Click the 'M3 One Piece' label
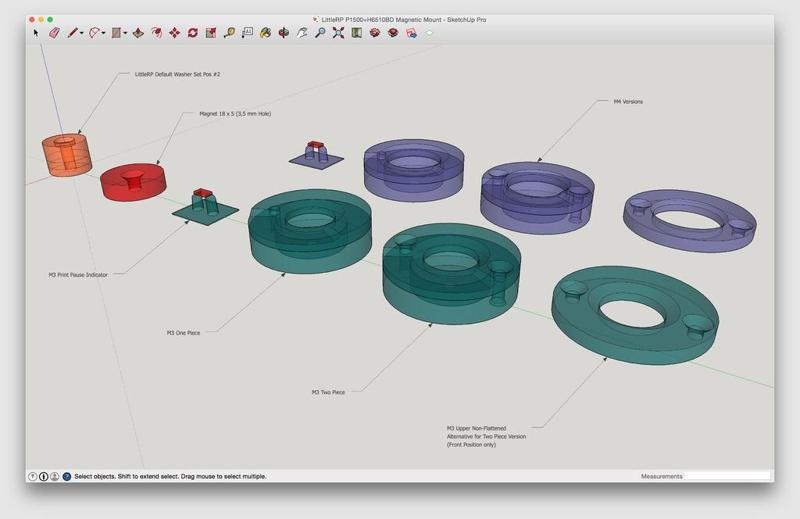This screenshot has width=800, height=519. (184, 333)
